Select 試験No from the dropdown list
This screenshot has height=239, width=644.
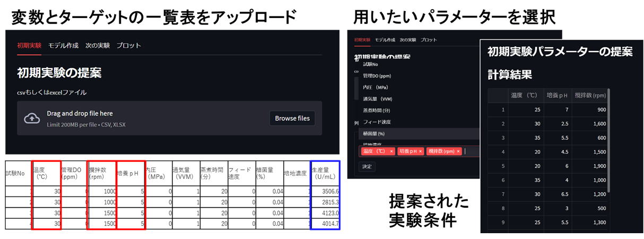coord(371,64)
